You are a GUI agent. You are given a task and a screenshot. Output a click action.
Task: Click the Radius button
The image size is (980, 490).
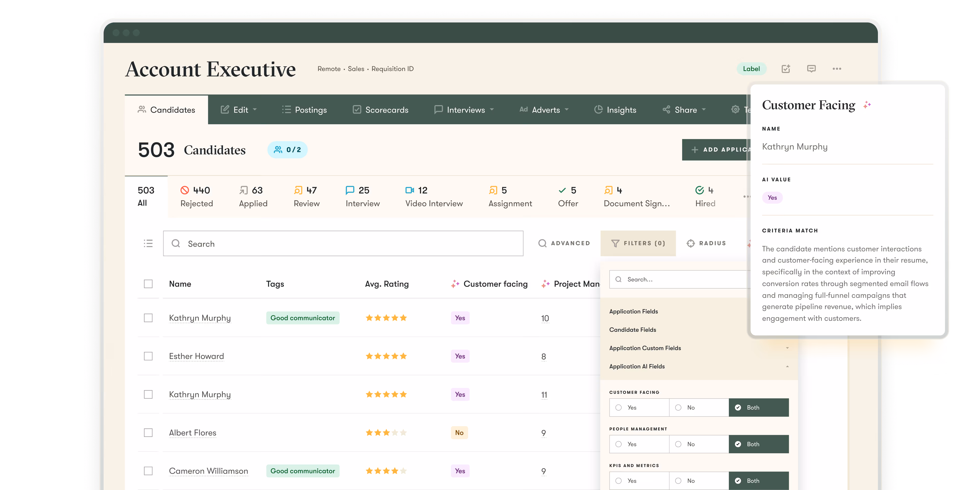coord(706,243)
